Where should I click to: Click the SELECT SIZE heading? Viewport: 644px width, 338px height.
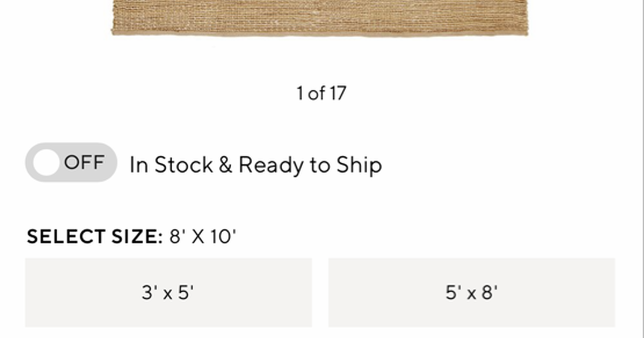pyautogui.click(x=94, y=237)
